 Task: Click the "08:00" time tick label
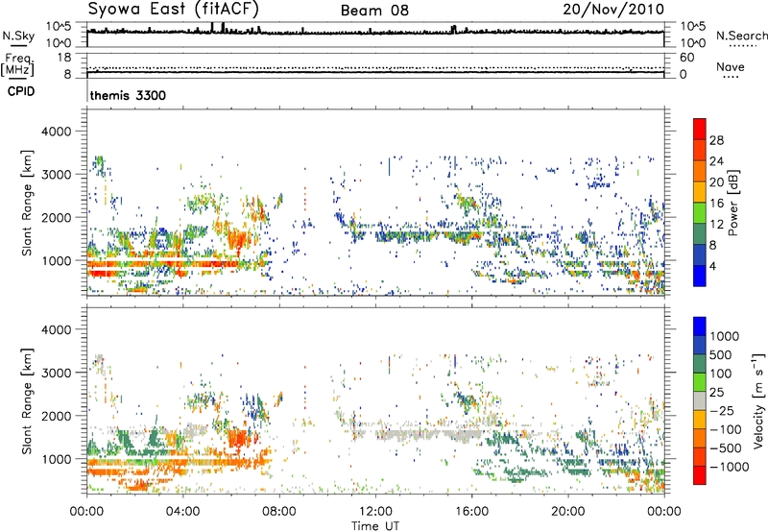(x=279, y=512)
